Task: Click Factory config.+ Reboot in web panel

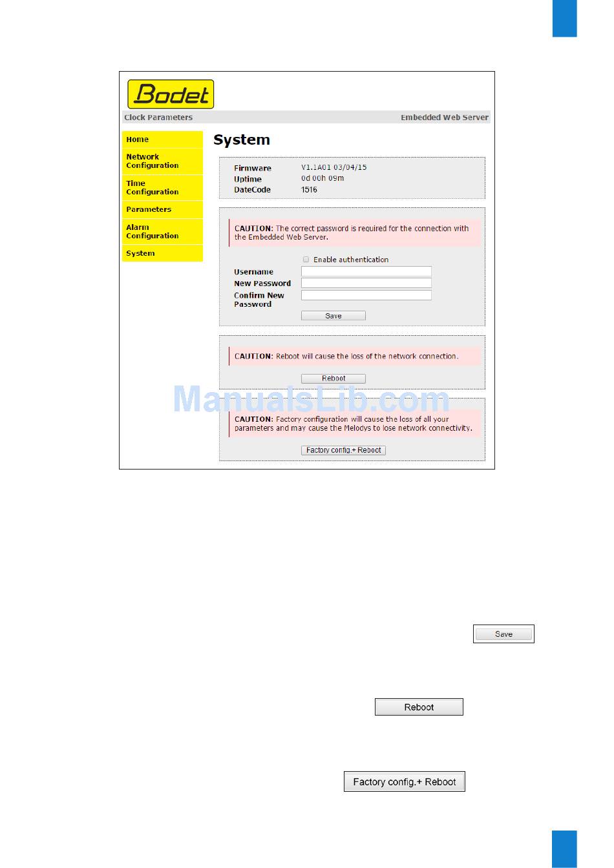Action: click(343, 450)
